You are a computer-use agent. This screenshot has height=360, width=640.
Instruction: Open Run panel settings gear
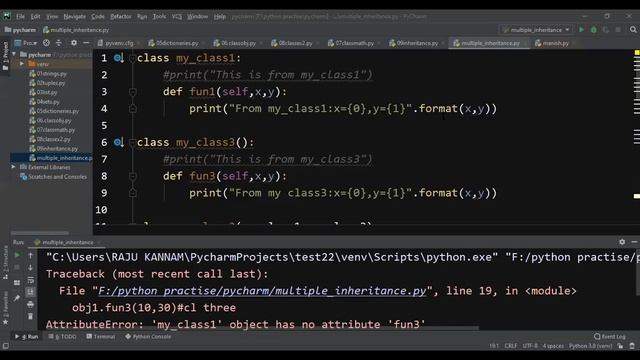click(x=622, y=242)
